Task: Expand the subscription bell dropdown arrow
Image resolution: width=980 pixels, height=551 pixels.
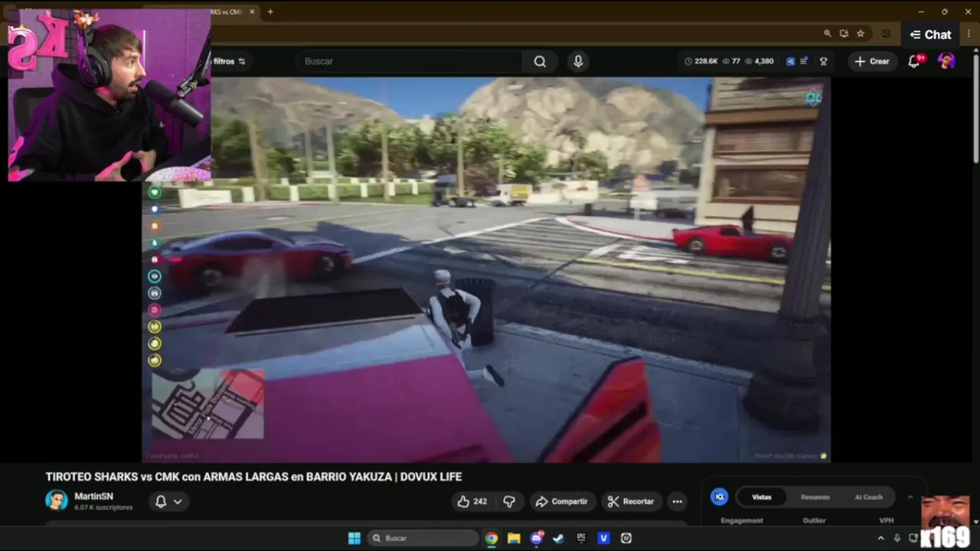Action: click(x=178, y=502)
